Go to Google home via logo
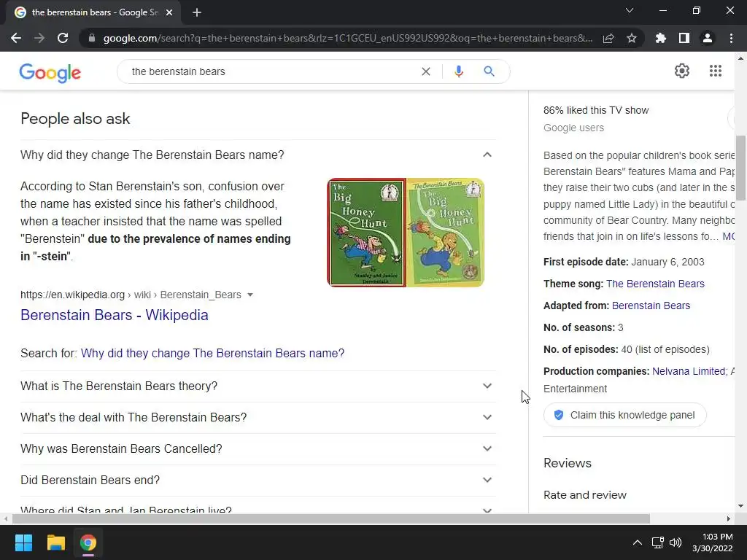This screenshot has width=747, height=560. [x=50, y=72]
